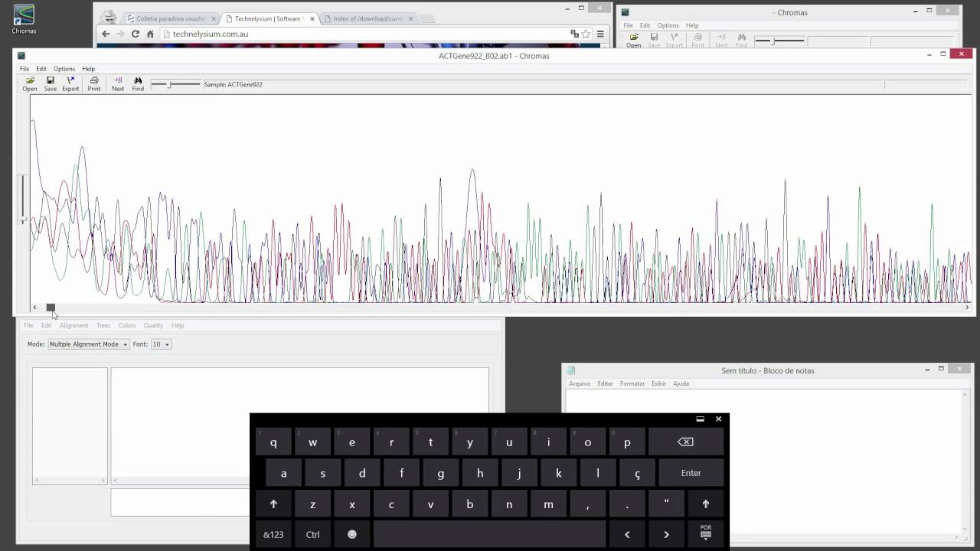The height and width of the screenshot is (551, 980).
Task: Open the Exibir menu in Notepad
Action: point(658,383)
